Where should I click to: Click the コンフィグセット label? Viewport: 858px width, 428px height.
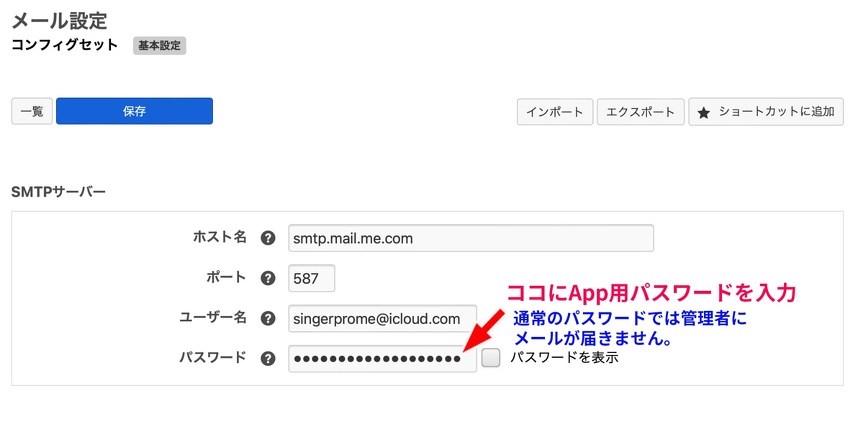coord(64,45)
